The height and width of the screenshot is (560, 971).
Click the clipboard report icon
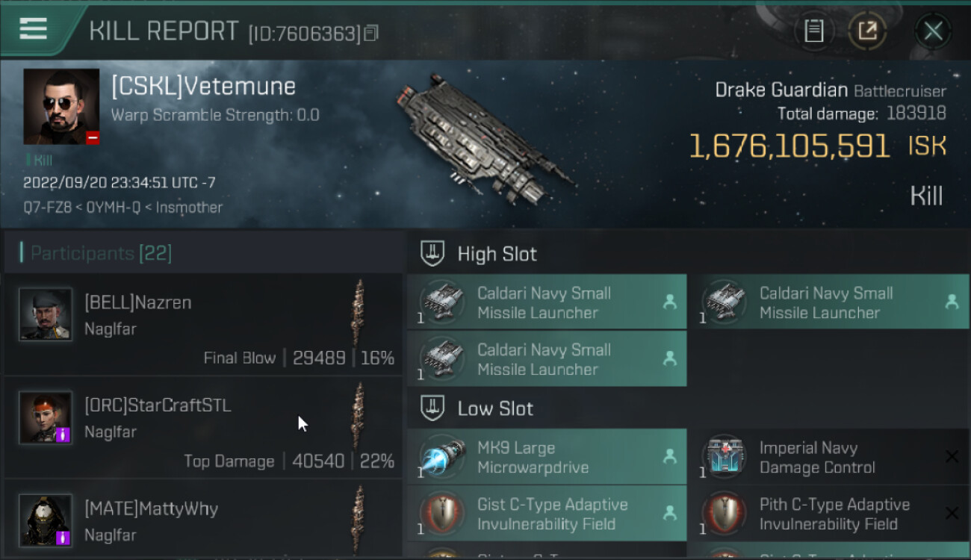pos(813,31)
